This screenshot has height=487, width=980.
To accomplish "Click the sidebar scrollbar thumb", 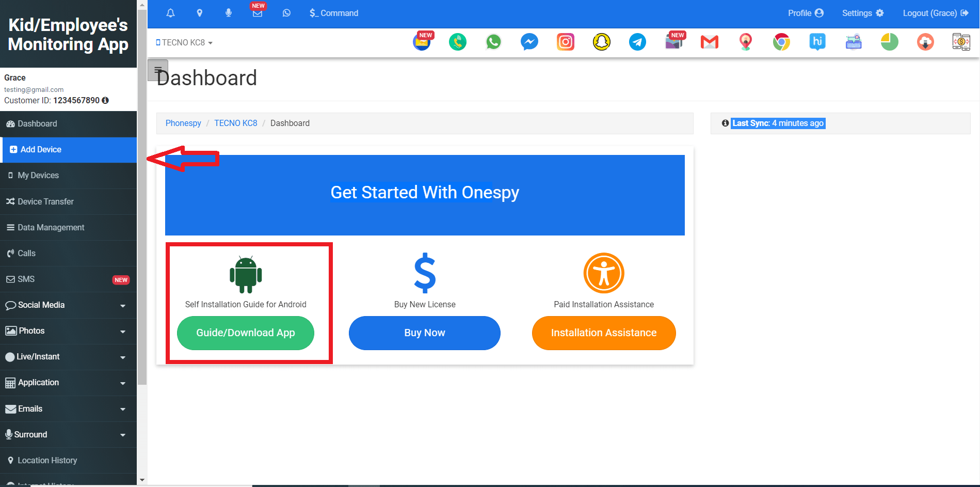I will (142, 197).
